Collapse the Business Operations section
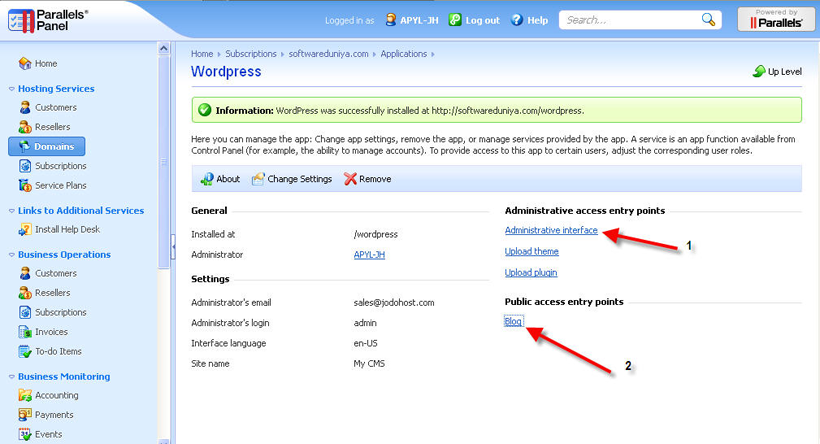Image resolution: width=820 pixels, height=444 pixels. 12,255
